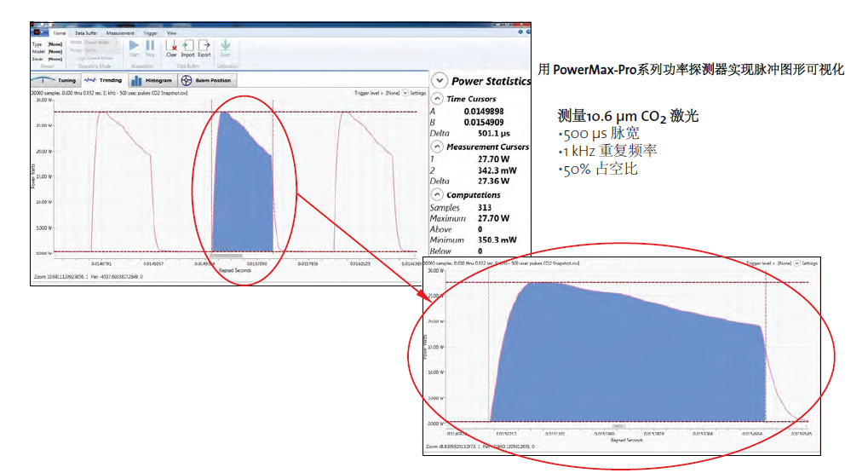Click upper dashed cursor in inset chart
Viewport: 868px width, 473px height.
click(627, 282)
